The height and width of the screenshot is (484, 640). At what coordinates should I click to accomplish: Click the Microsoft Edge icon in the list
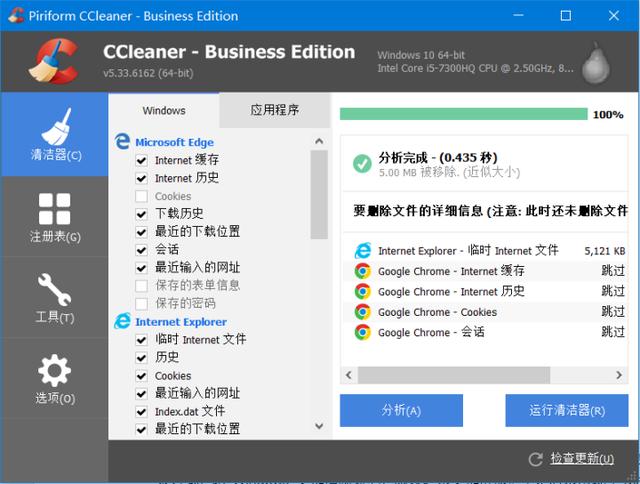tap(122, 142)
